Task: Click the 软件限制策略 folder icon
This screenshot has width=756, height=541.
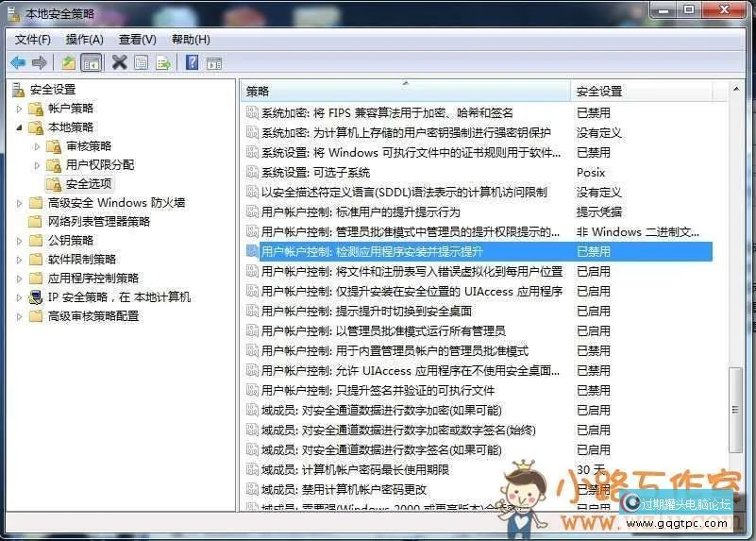Action: click(x=36, y=260)
